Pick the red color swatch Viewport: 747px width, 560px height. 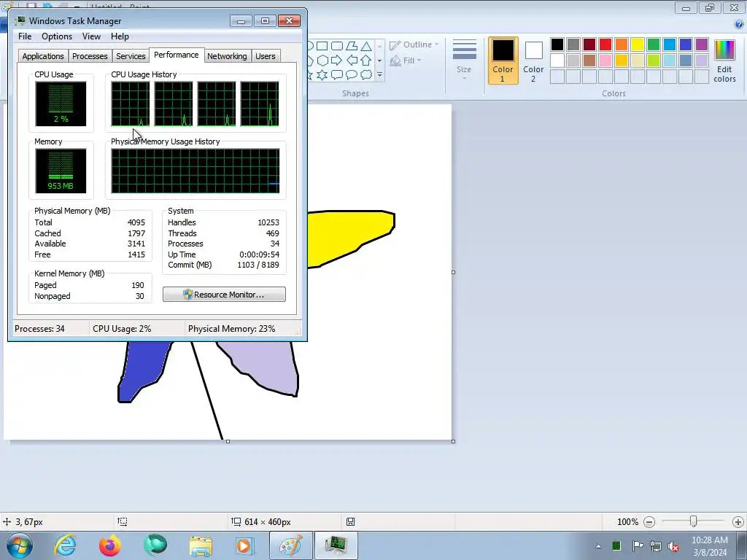coord(605,44)
